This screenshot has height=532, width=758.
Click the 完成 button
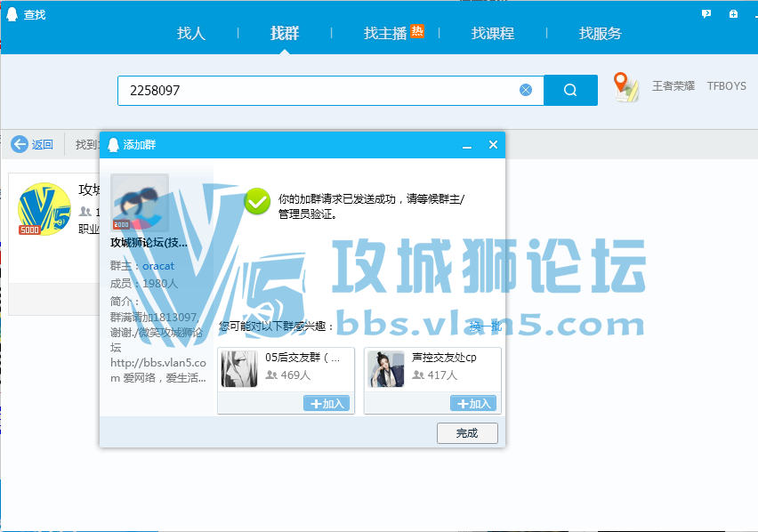(467, 433)
